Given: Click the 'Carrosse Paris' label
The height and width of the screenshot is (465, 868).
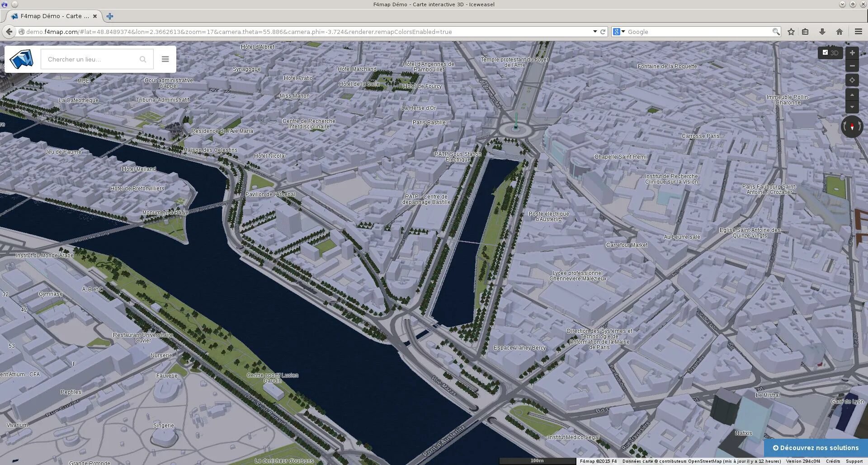Looking at the screenshot, I should click(701, 136).
